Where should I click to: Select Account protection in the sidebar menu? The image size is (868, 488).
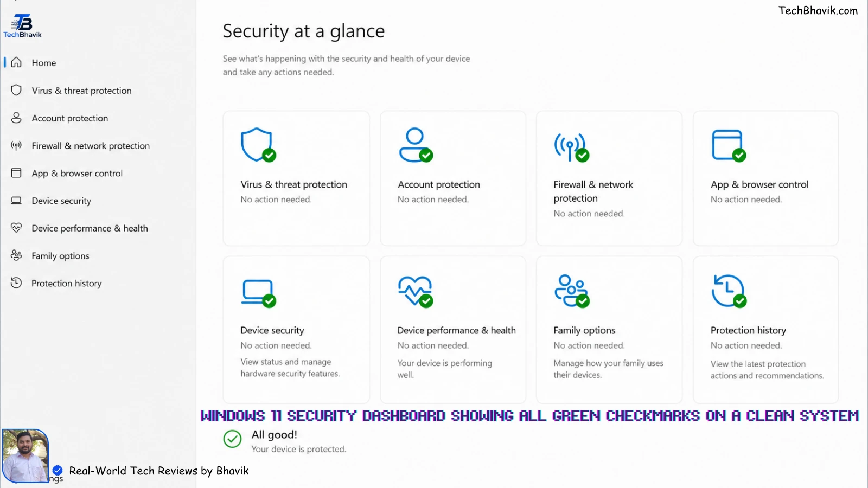click(70, 118)
